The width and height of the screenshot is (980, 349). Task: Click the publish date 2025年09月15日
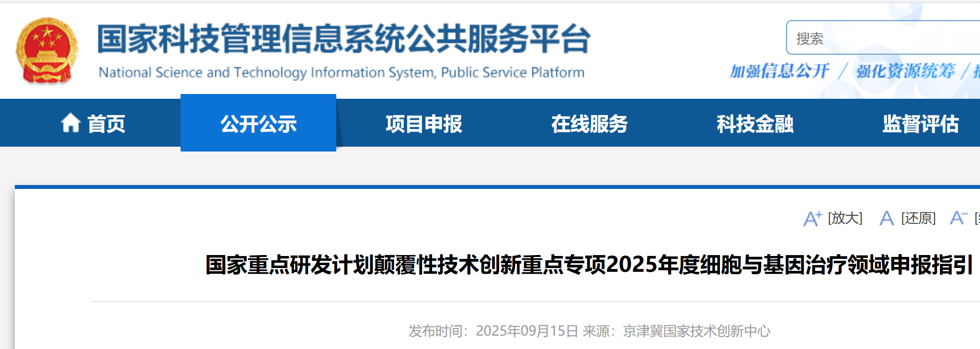click(527, 331)
